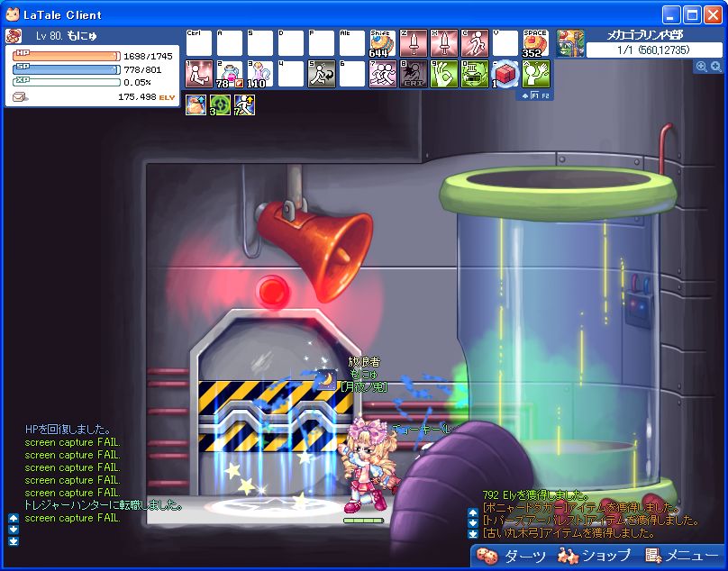Open the mail envelope icon near ELY

pos(20,97)
